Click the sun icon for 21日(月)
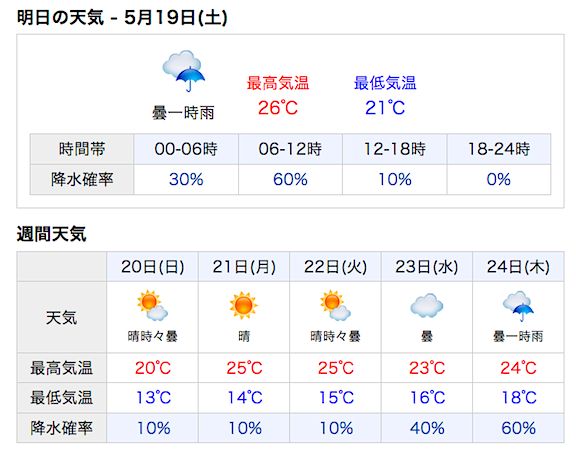This screenshot has height=453, width=576. click(244, 306)
